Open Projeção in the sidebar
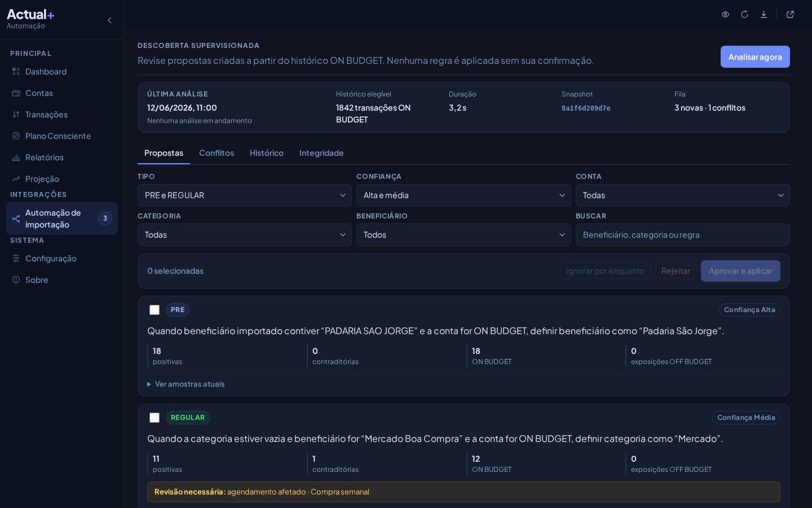 pyautogui.click(x=61, y=179)
